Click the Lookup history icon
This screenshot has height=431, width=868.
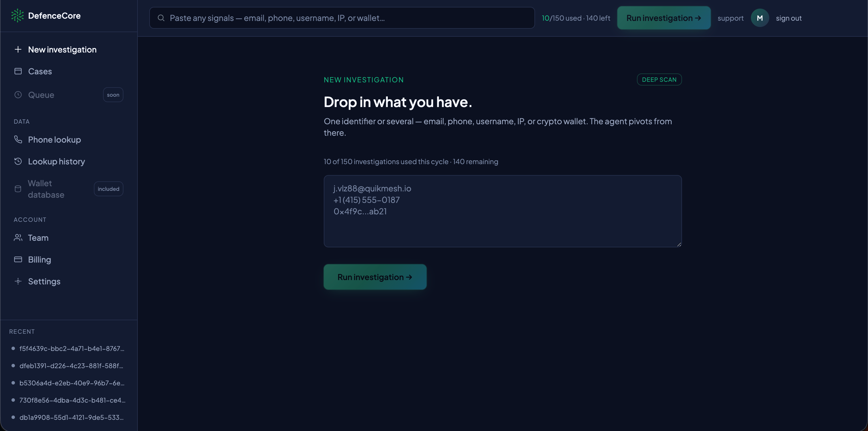coord(18,162)
